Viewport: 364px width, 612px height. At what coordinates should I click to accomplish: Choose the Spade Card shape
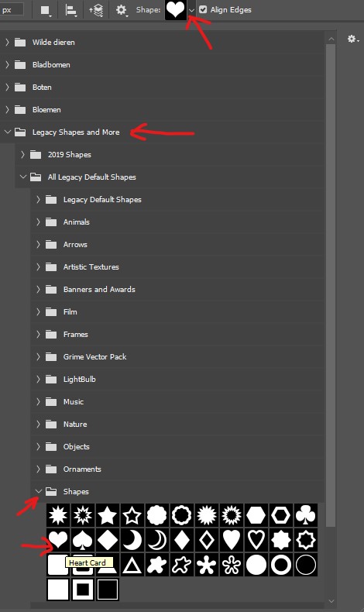click(83, 540)
